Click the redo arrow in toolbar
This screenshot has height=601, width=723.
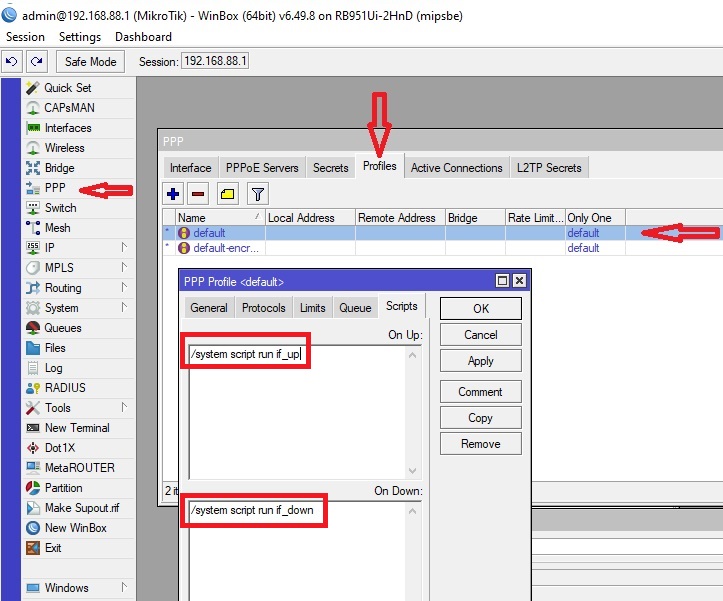pos(35,62)
